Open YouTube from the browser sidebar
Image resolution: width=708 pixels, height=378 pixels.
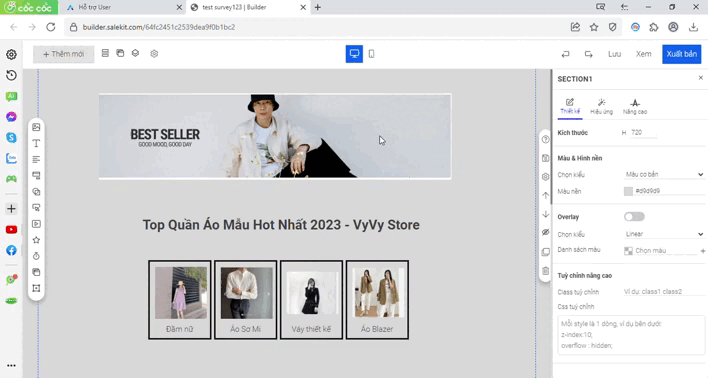[11, 229]
